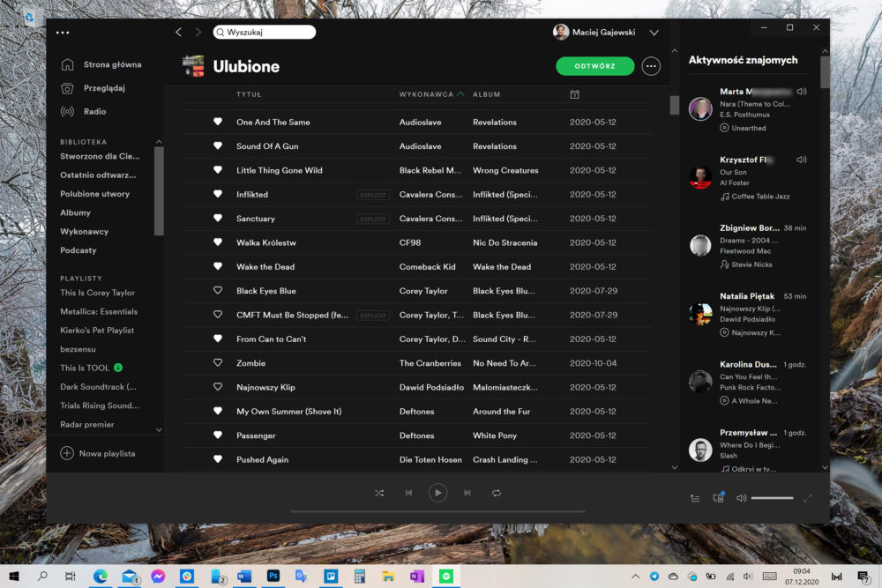The image size is (882, 588).
Task: Mute with the volume speaker icon
Action: [x=742, y=498]
